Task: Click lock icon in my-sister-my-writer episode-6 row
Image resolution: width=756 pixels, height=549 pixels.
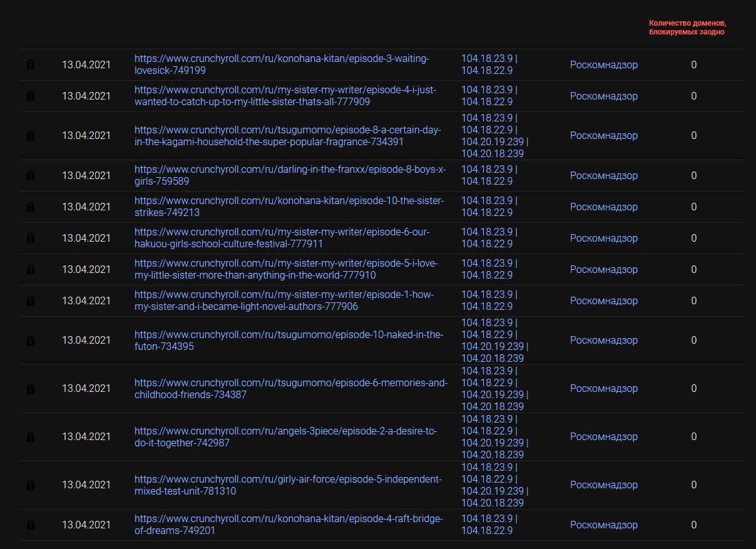Action: pos(31,239)
